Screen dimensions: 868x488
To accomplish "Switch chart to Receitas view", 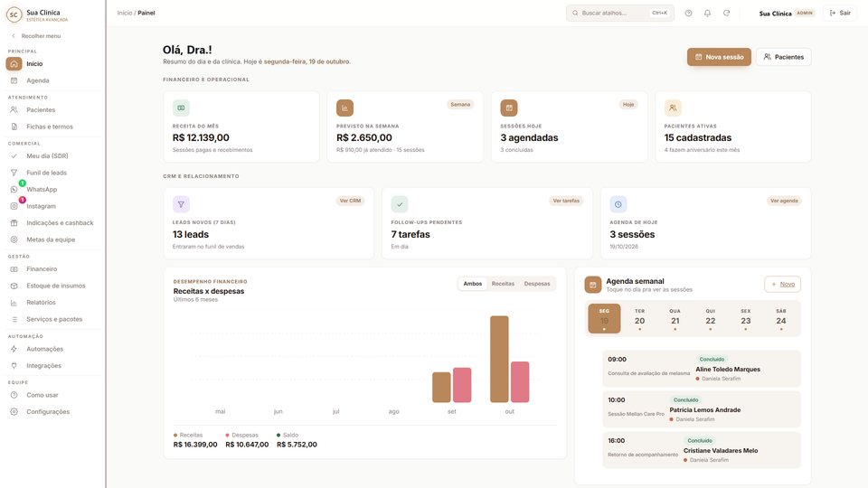I will coord(504,284).
